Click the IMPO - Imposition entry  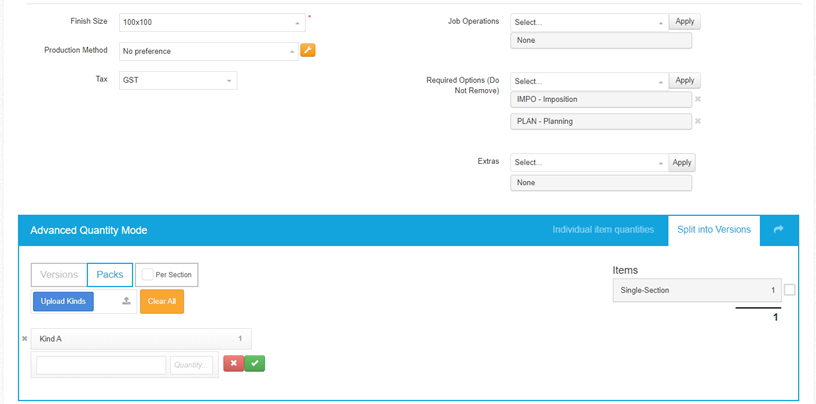click(601, 99)
